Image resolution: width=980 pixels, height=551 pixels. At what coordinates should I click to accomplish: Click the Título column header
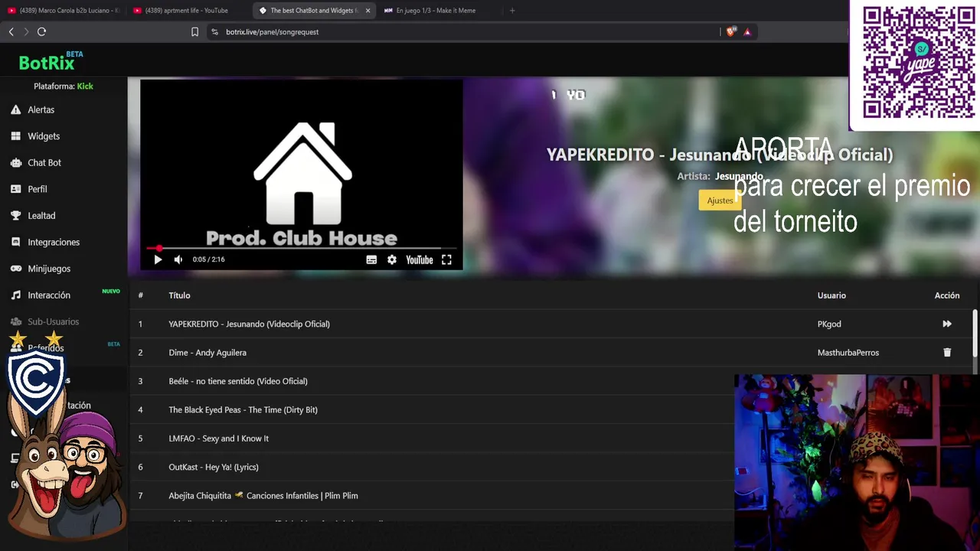179,295
